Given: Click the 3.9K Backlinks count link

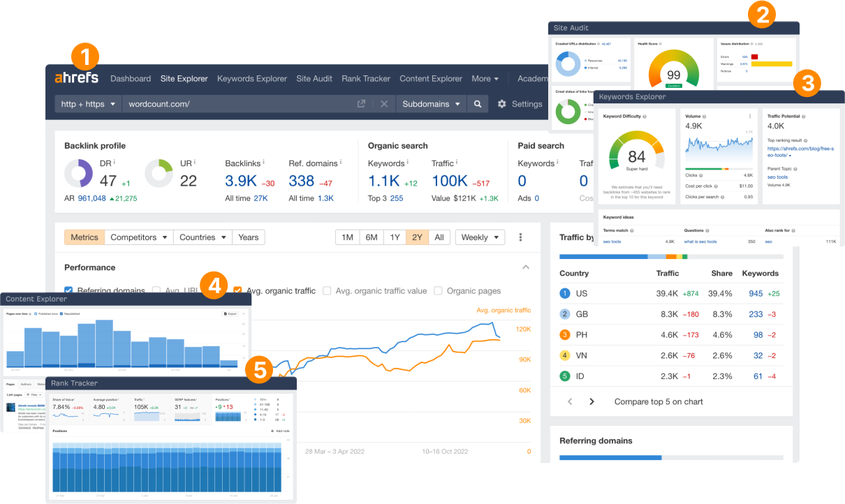Looking at the screenshot, I should coord(241,181).
